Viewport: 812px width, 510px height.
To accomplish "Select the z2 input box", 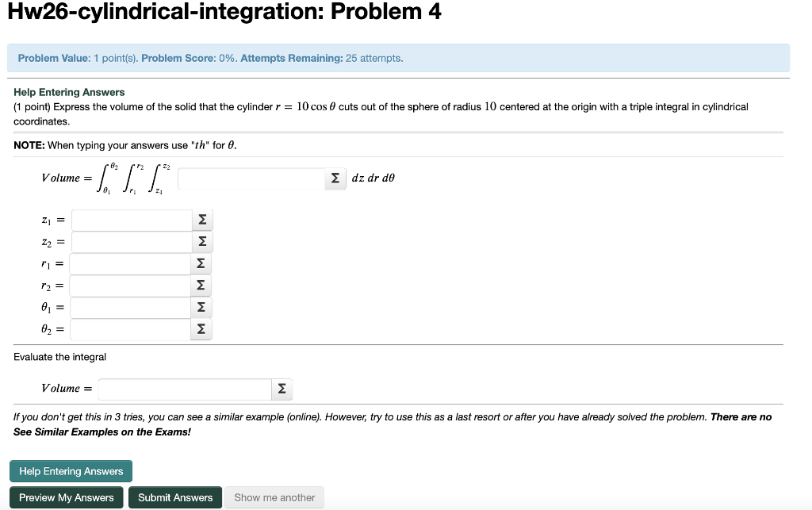I will click(131, 240).
